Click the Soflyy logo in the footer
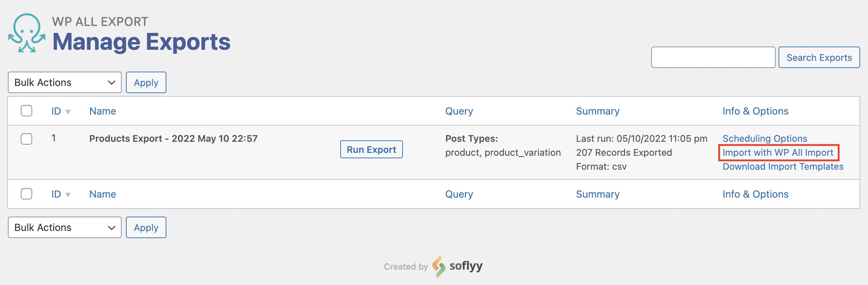Viewport: 868px width, 285px height. [x=458, y=266]
